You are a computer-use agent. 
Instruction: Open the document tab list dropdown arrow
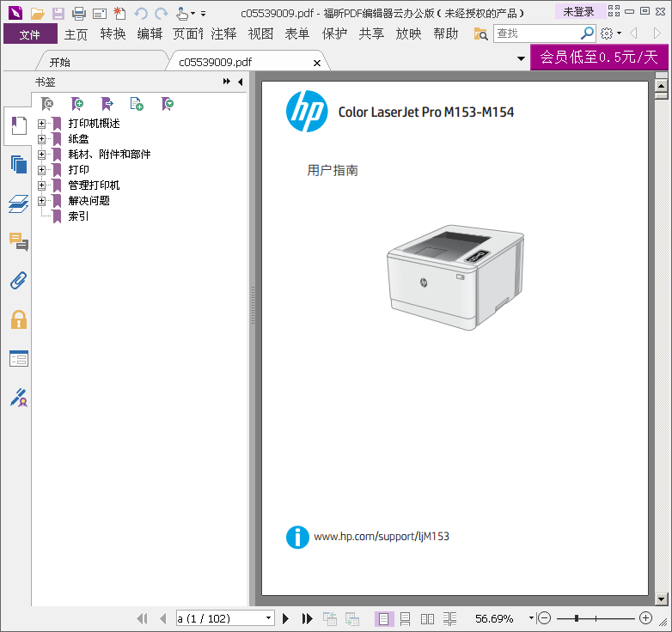(521, 58)
